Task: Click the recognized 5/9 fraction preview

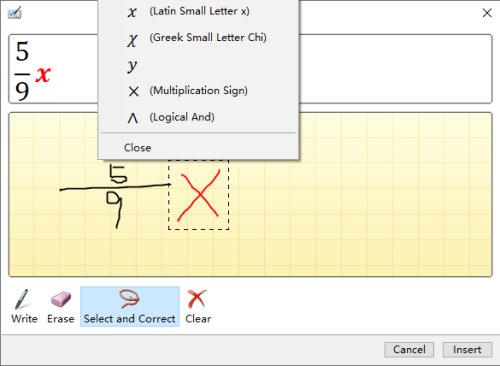Action: (22, 70)
